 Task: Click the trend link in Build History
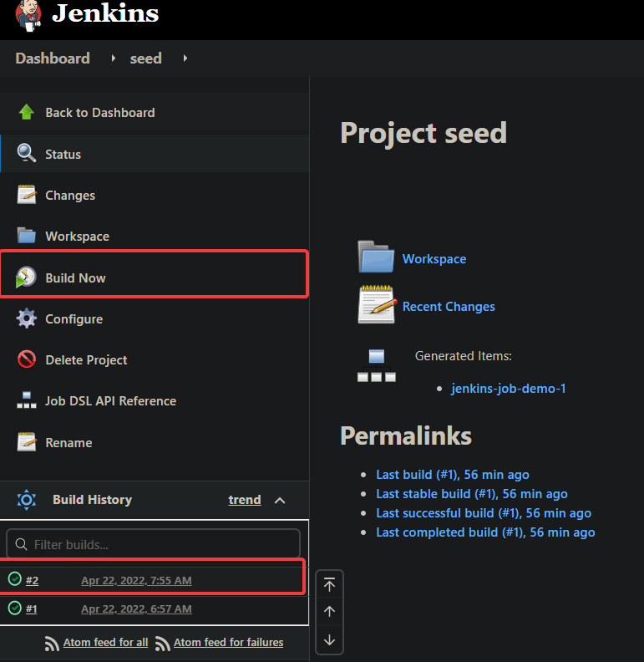[x=245, y=500]
